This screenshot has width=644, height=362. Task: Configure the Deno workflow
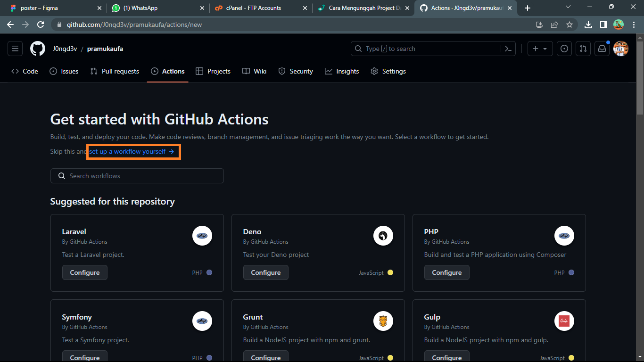(x=266, y=272)
